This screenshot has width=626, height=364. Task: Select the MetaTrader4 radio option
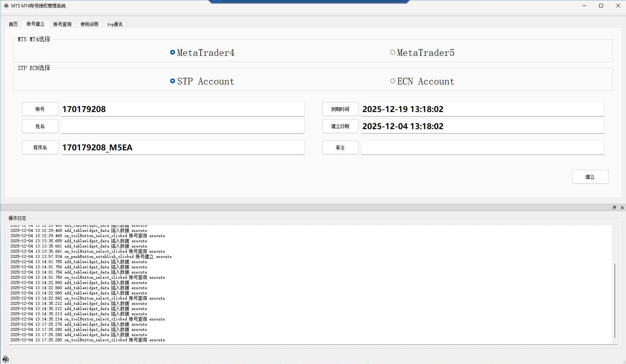tap(202, 53)
